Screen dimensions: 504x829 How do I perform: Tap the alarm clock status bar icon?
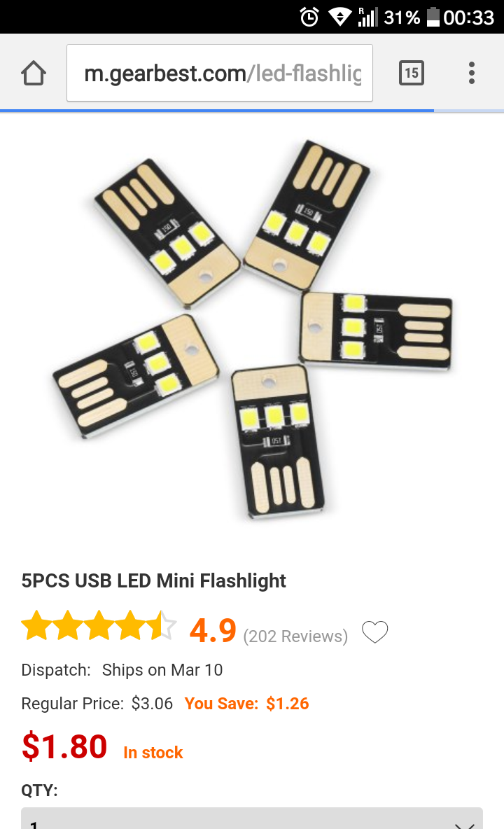(x=309, y=17)
